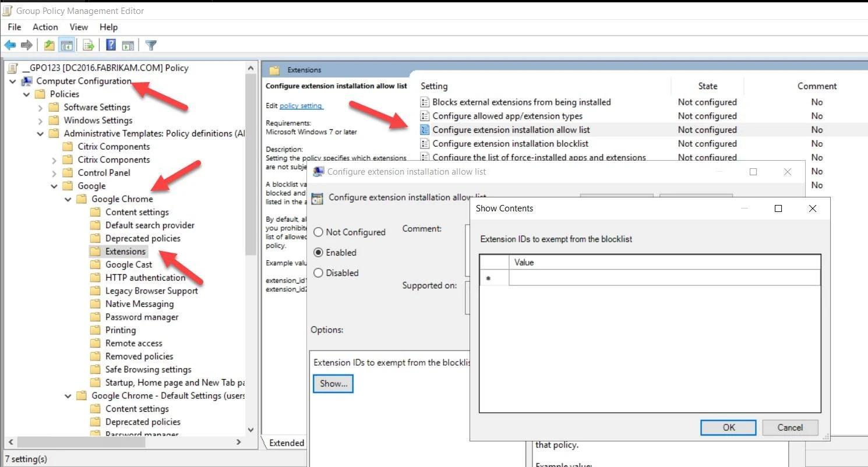Click the blue Back arrow in toolbar

10,45
